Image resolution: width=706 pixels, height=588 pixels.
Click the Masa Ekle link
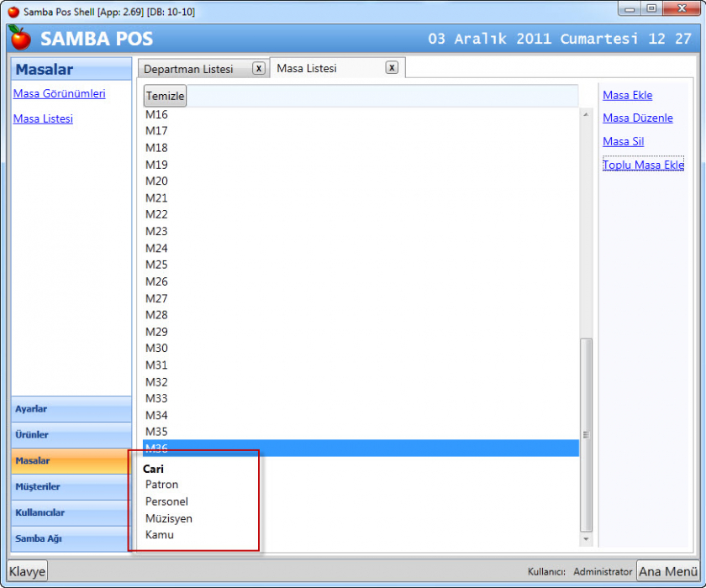pos(627,96)
